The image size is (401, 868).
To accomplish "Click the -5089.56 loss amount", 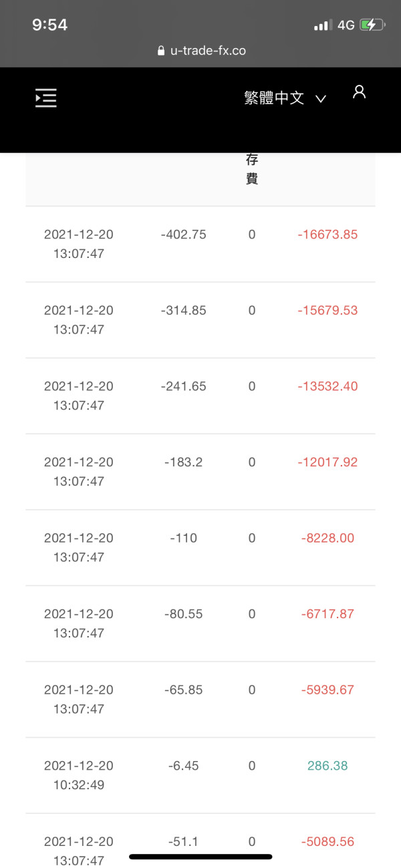I will (x=327, y=842).
